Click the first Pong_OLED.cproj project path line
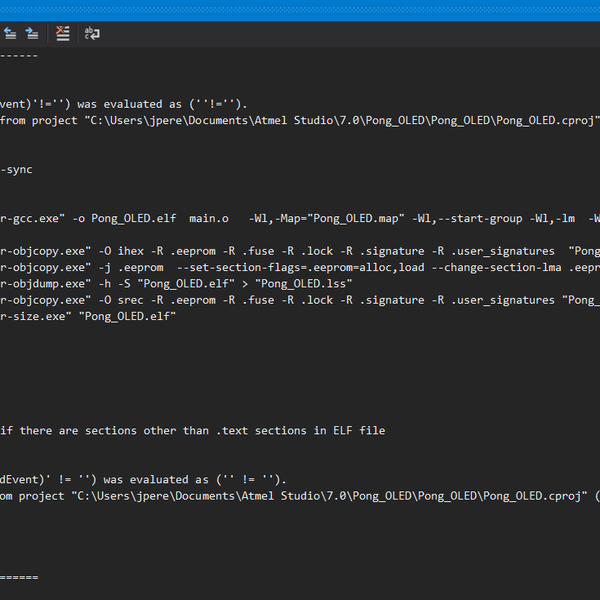The height and width of the screenshot is (600, 600). click(x=300, y=120)
